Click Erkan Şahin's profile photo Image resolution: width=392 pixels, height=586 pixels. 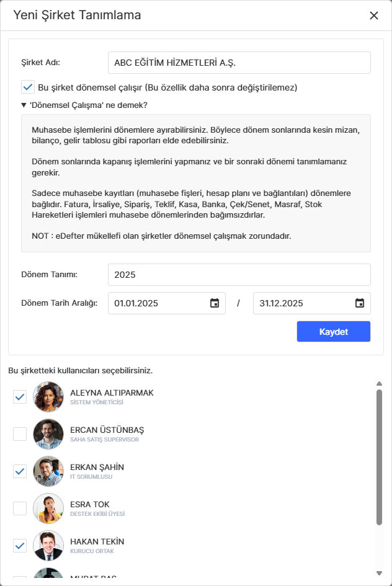48,471
